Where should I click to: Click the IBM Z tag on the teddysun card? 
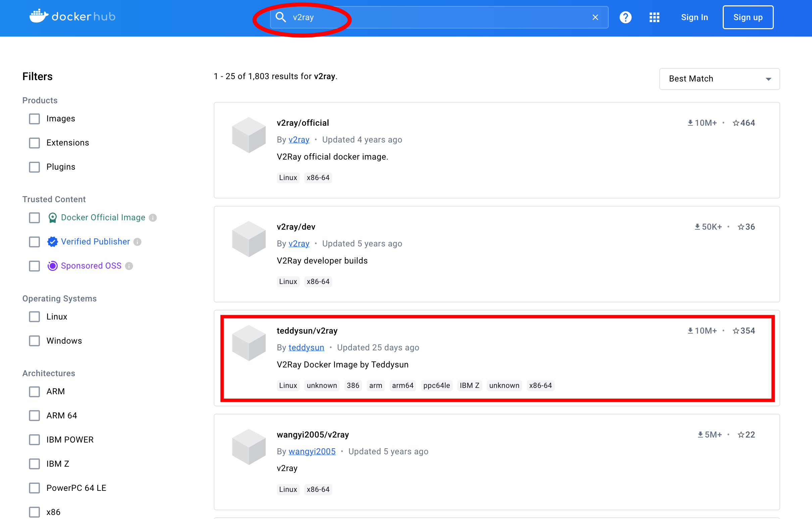pyautogui.click(x=469, y=386)
